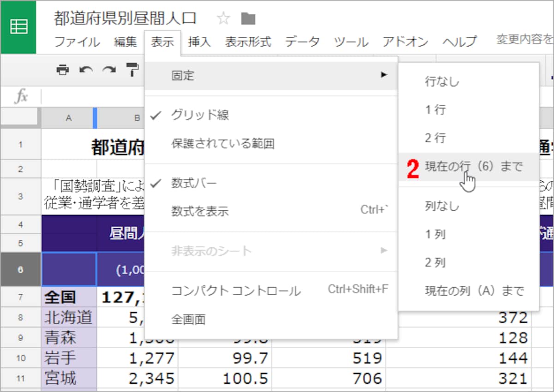Click the 全国 cell
Viewport: 554px width, 392px height.
click(69, 297)
